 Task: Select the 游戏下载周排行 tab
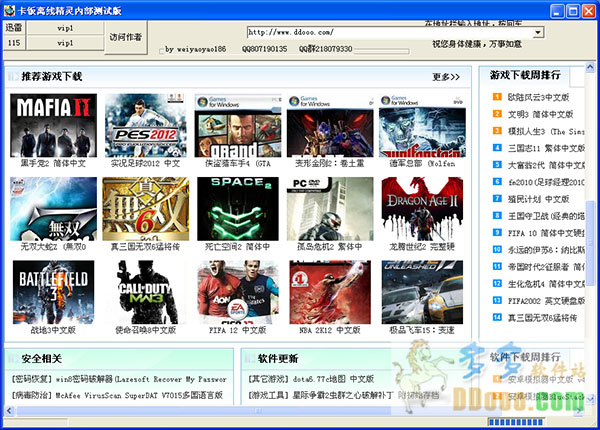(525, 75)
